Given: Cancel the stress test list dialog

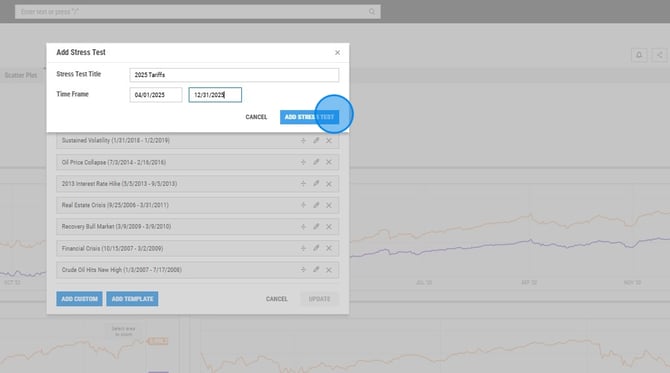Looking at the screenshot, I should pyautogui.click(x=276, y=299).
